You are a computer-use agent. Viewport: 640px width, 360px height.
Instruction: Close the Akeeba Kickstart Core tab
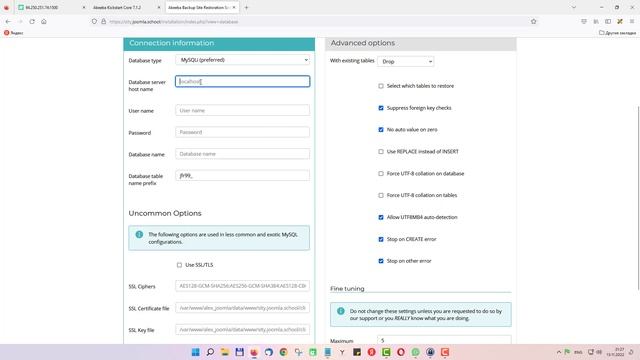(159, 7)
